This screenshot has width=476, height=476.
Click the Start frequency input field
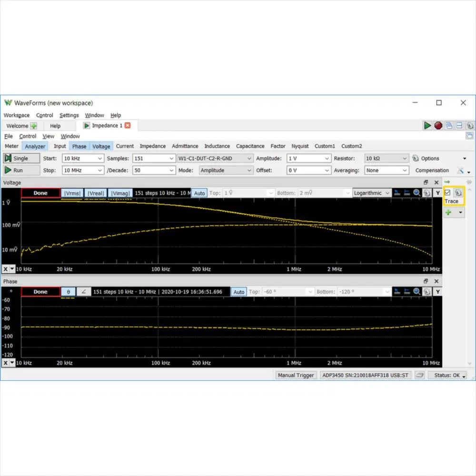[x=79, y=159]
